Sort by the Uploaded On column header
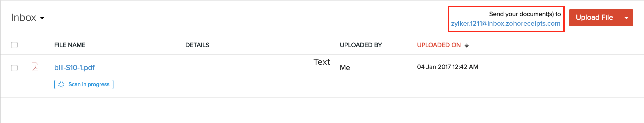The image size is (644, 123). 439,45
